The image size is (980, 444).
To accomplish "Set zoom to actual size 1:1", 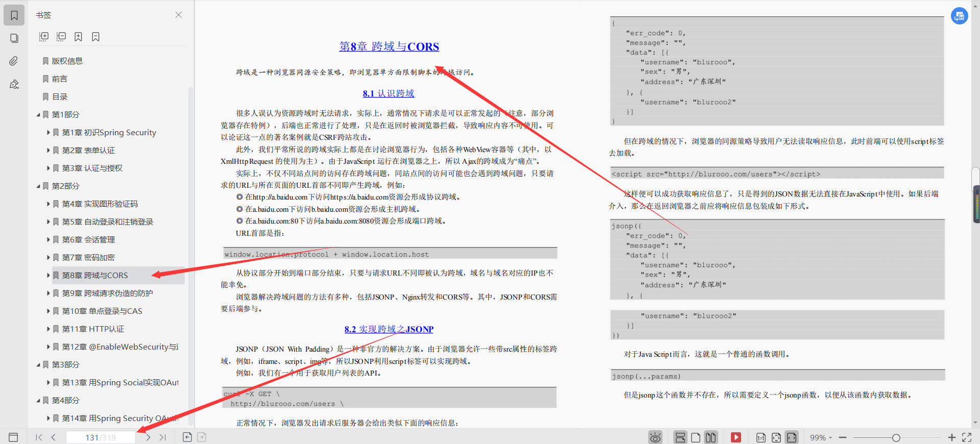I will 761,437.
